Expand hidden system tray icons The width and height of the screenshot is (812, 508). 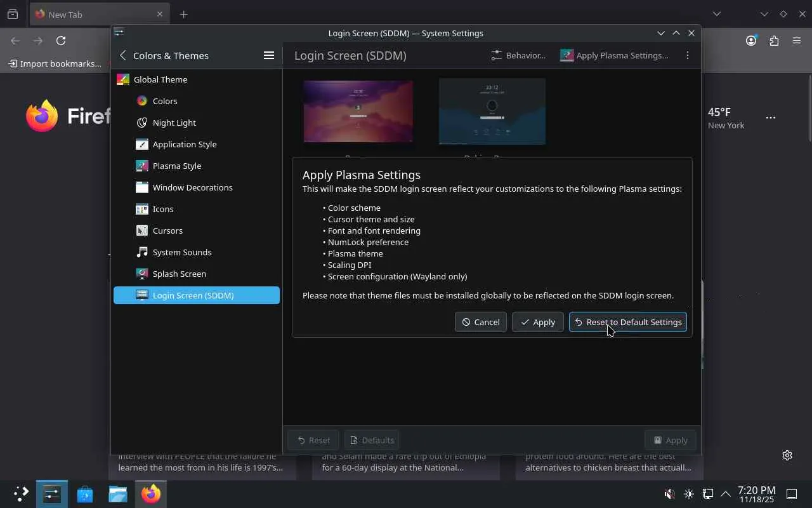point(725,494)
